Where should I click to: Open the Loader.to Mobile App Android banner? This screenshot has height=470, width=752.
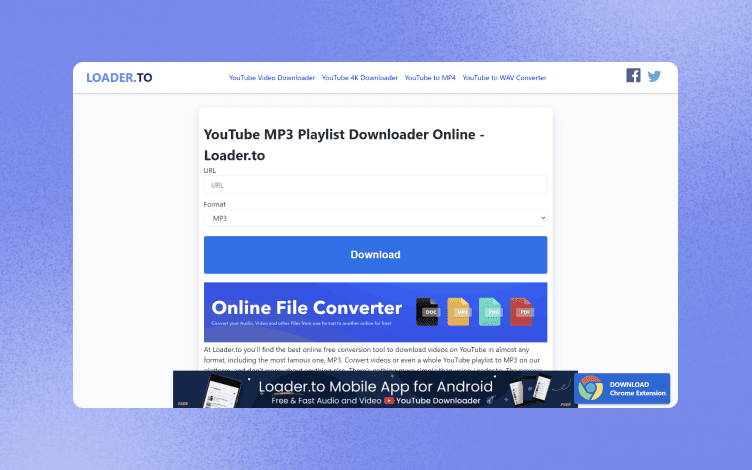375,389
